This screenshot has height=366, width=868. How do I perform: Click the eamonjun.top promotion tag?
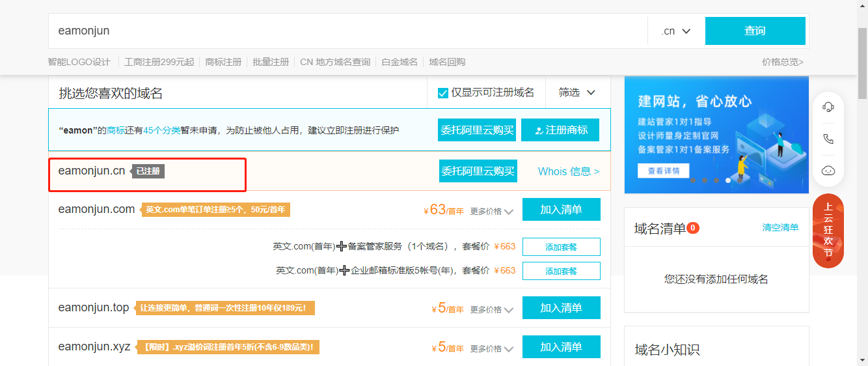tap(224, 308)
